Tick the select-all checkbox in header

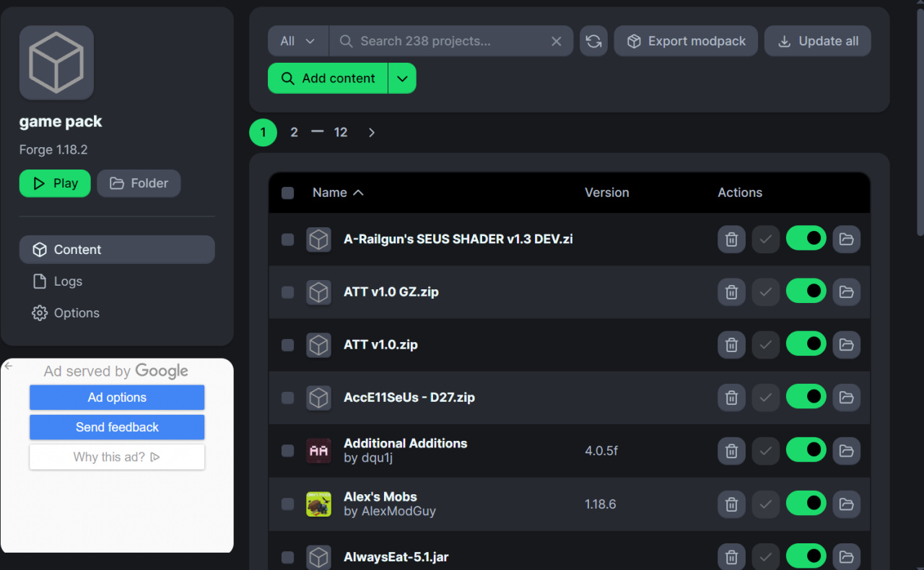(x=287, y=193)
